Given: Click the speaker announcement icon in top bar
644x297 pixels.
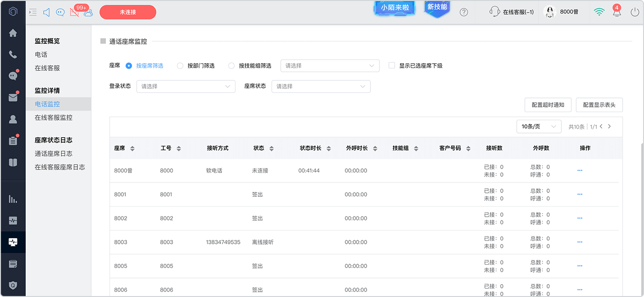Looking at the screenshot, I should pos(46,12).
